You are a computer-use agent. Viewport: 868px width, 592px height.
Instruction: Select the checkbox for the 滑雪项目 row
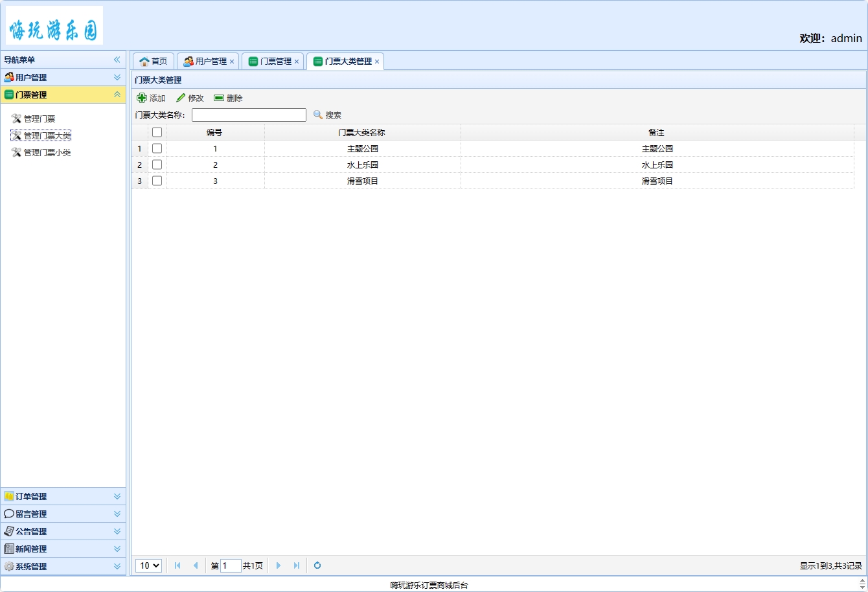[157, 181]
